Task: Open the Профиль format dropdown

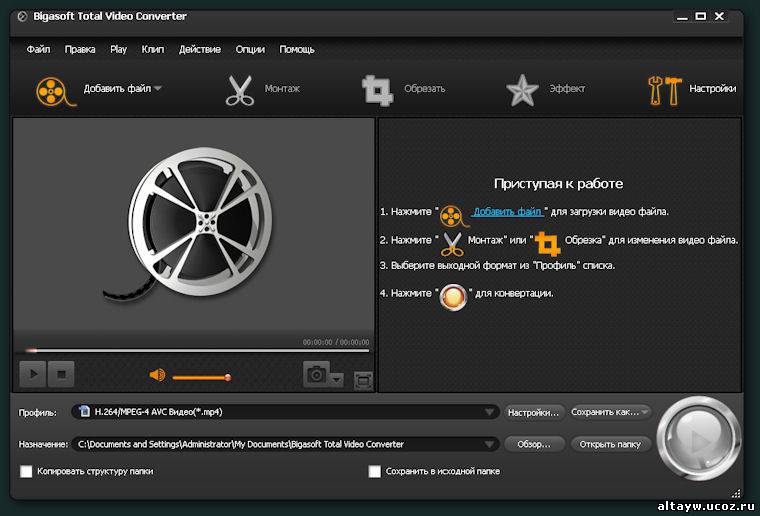Action: tap(490, 412)
